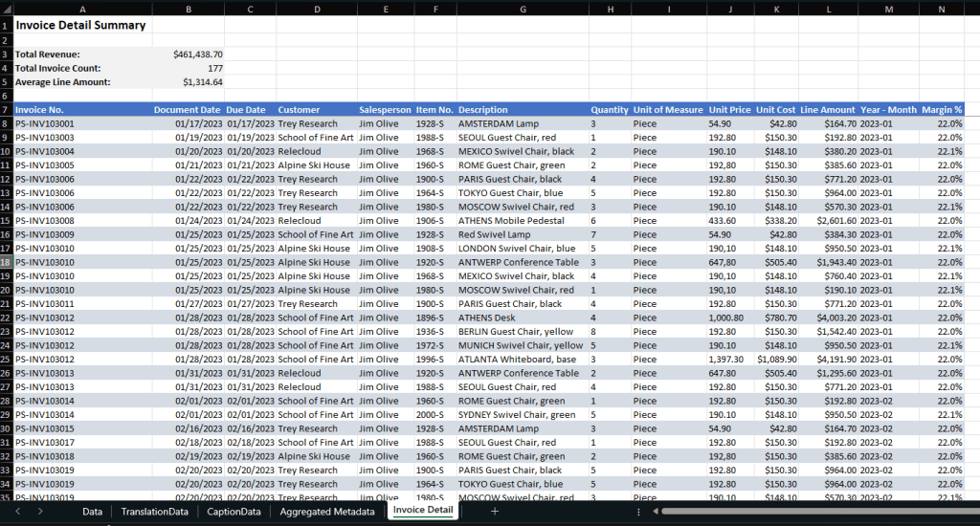Select the Salesperson header cell

385,110
